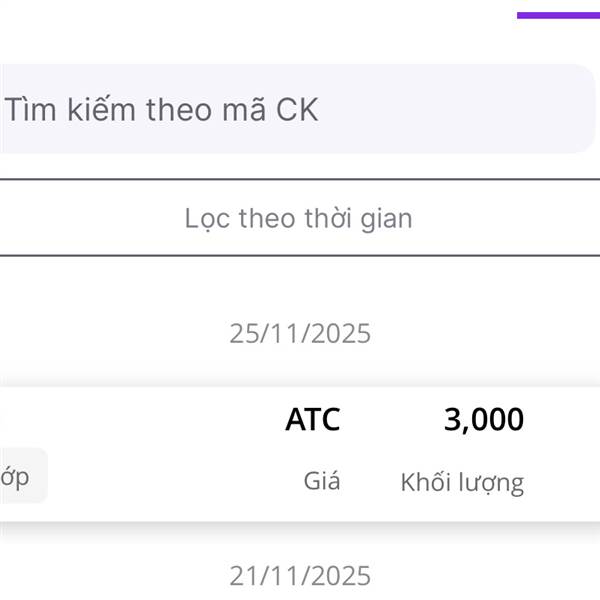Tap the blank space left of the 25/11/2025 date
This screenshot has width=600, height=600.
coord(100,334)
